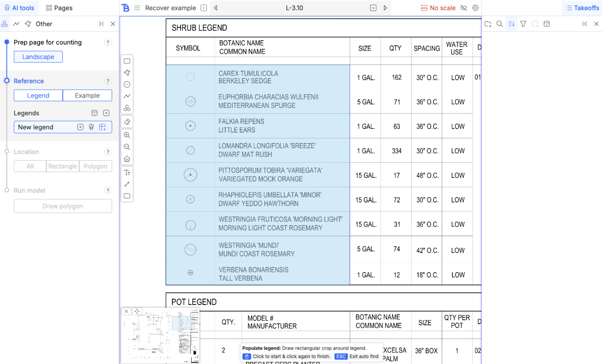603x364 pixels.
Task: Click the minimap move handle
Action: pyautogui.click(x=137, y=311)
